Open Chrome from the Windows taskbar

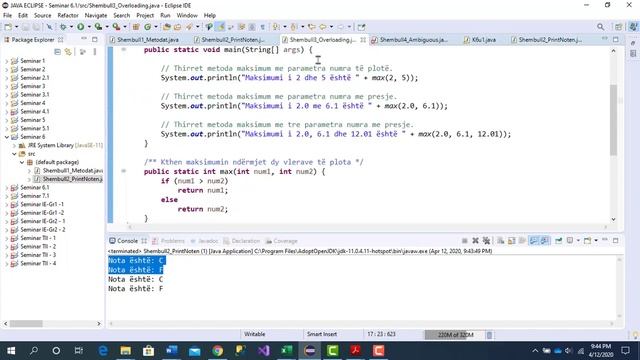[x=218, y=351]
